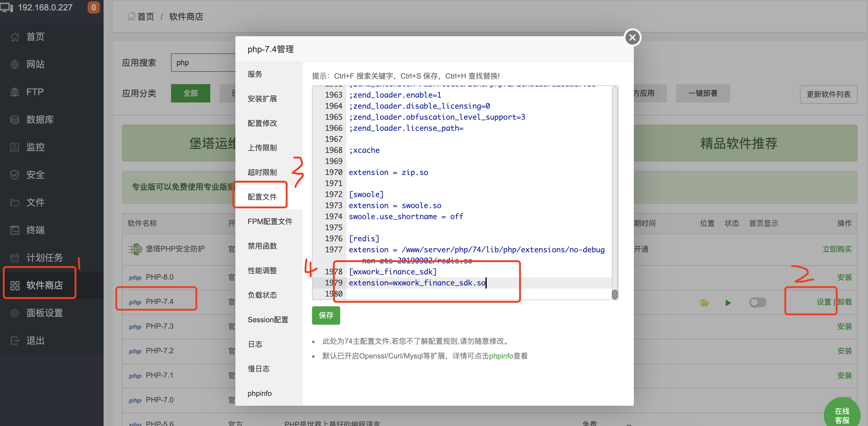Viewport: 868px width, 426px height.
Task: Click 更新软件列表 button
Action: click(x=828, y=94)
